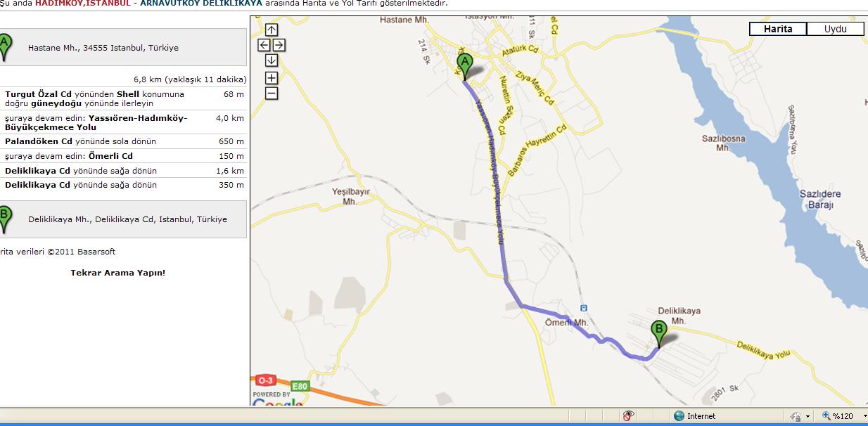Click the Yeşilbayır Mh. label on map
This screenshot has width=868, height=426.
[351, 196]
